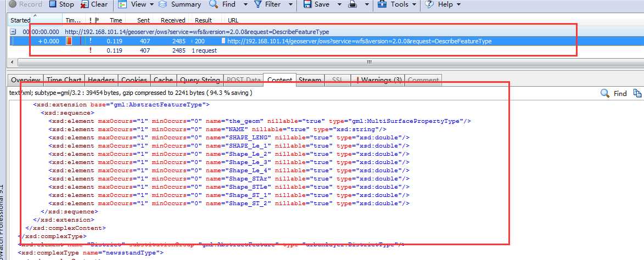
Task: Click the Filter funnel button
Action: click(x=267, y=4)
